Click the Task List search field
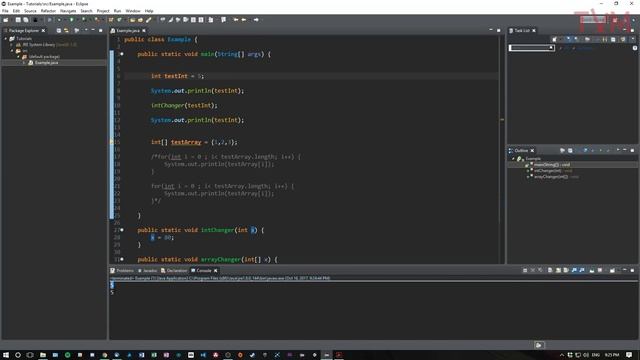 531,48
